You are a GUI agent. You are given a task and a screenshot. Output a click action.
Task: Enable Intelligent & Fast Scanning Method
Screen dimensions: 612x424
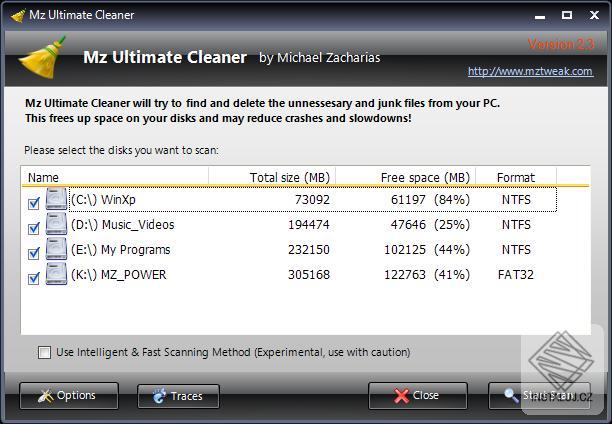pyautogui.click(x=44, y=353)
